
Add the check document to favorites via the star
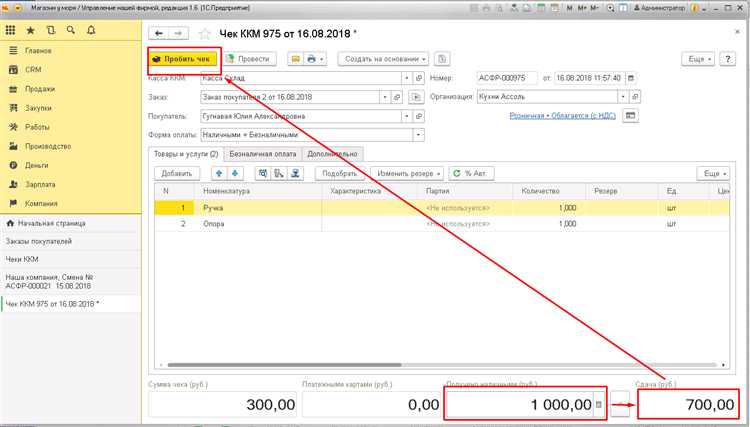click(x=205, y=33)
